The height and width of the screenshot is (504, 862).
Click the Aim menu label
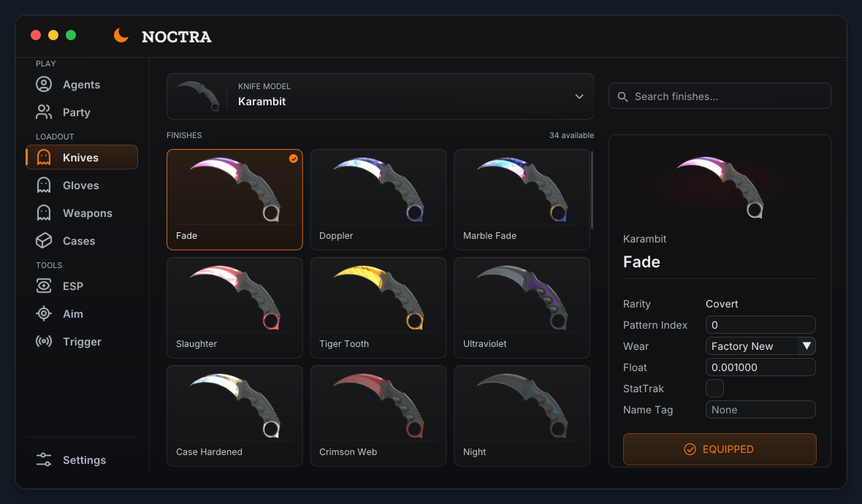pyautogui.click(x=73, y=314)
